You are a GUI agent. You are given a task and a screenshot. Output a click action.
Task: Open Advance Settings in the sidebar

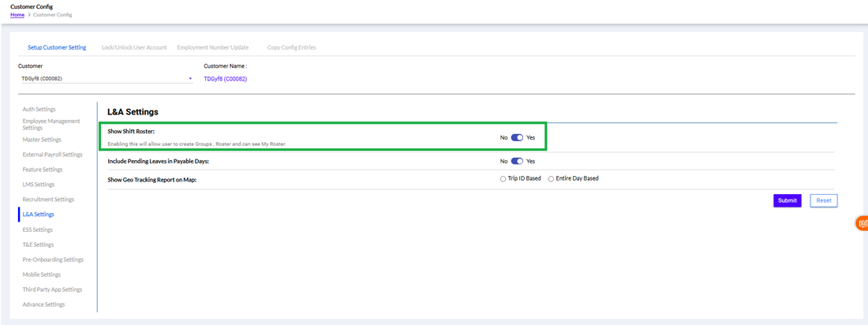click(43, 304)
